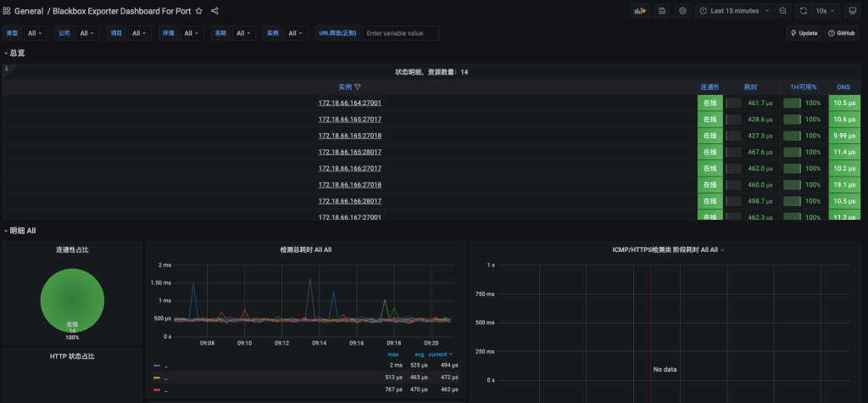Star the Blackbox Exporter dashboard
This screenshot has width=868, height=403.
(x=198, y=11)
